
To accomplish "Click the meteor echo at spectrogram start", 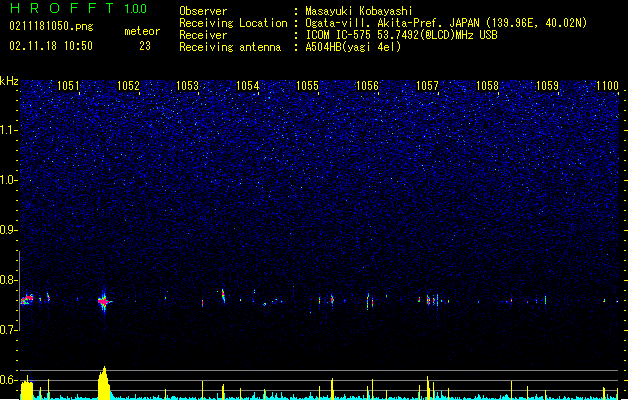I will click(27, 299).
